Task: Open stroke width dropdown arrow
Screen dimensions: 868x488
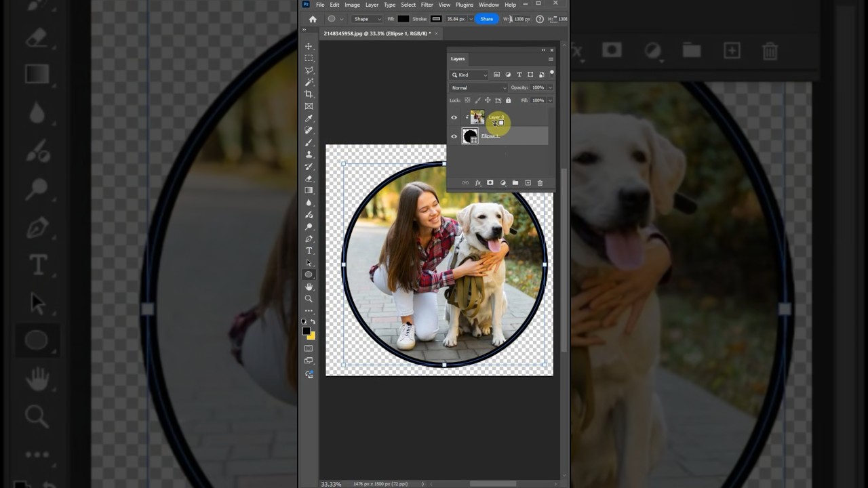Action: pos(471,19)
